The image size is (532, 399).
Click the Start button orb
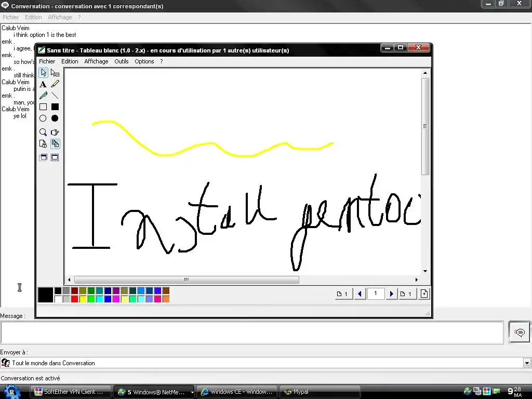(12, 392)
